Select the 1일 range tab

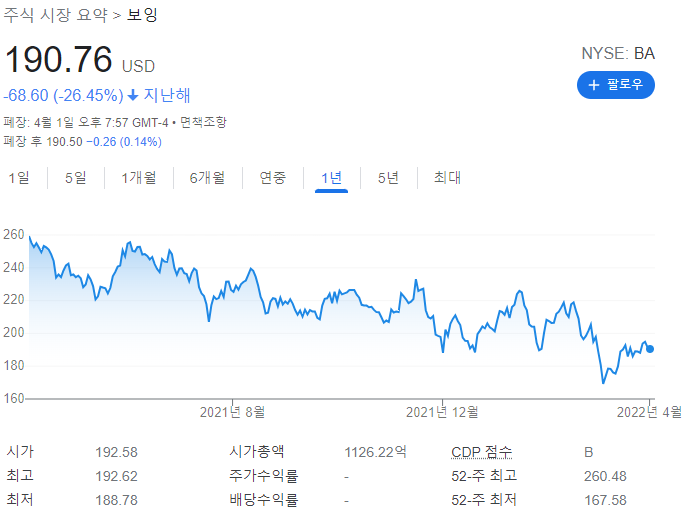(19, 178)
